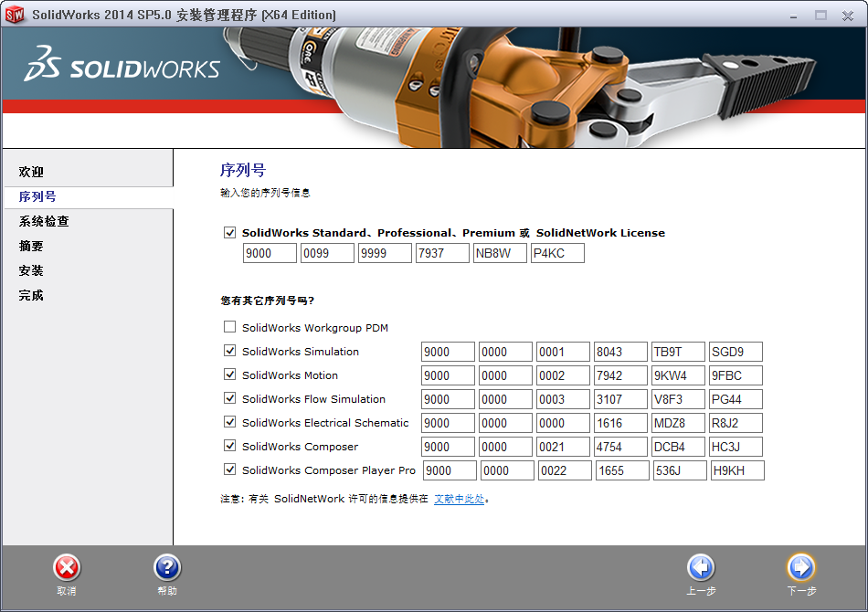Open Help via the question mark icon
This screenshot has height=612, width=868.
pos(167,568)
